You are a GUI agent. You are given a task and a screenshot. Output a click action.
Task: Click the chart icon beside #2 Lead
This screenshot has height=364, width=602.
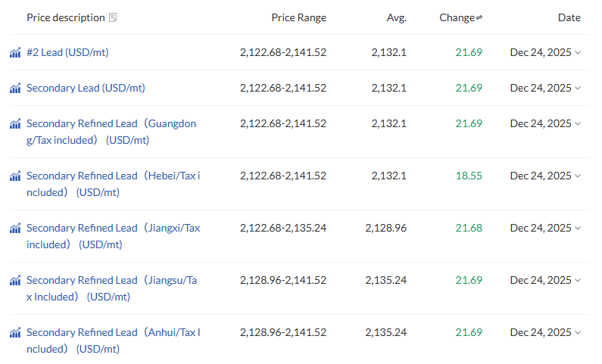click(x=15, y=53)
